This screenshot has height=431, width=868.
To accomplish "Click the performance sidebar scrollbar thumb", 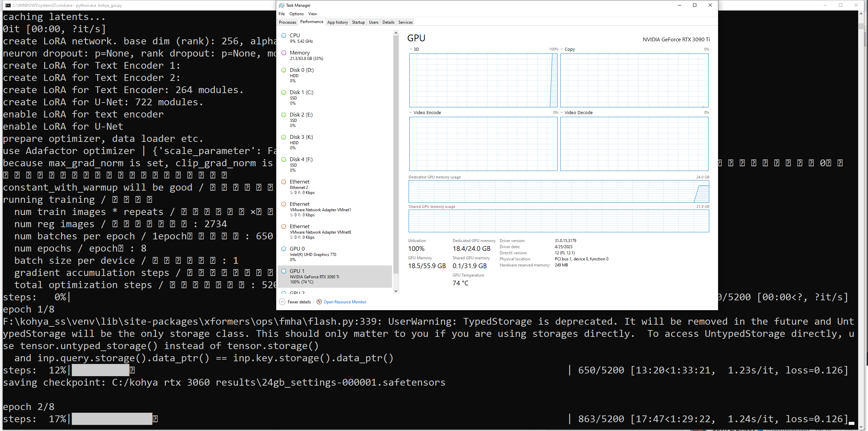I will [396, 154].
